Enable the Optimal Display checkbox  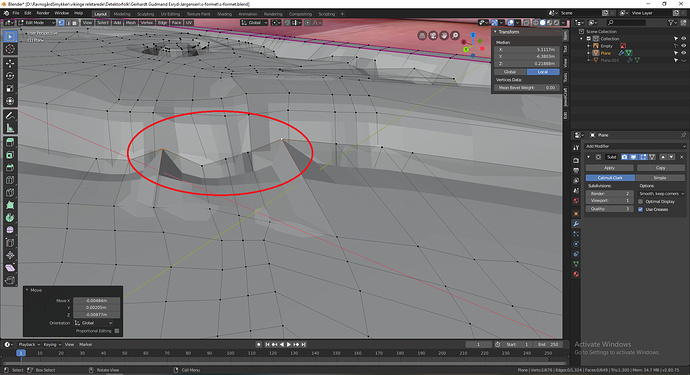640,202
